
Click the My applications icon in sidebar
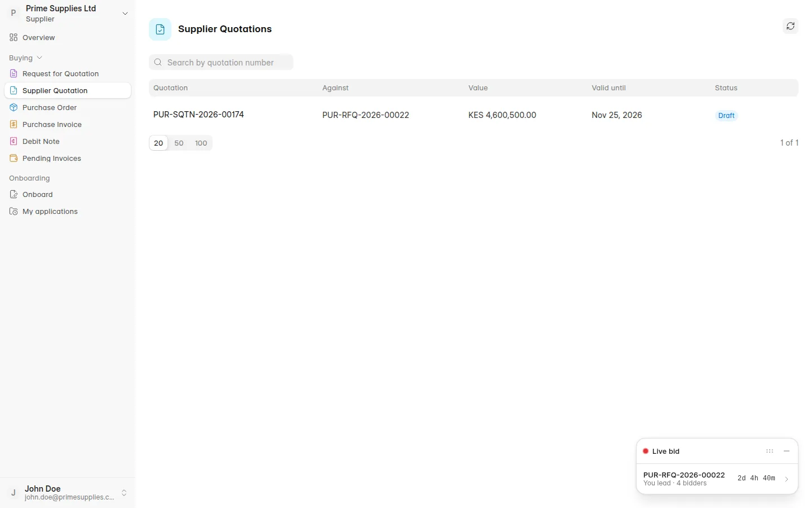(x=14, y=212)
